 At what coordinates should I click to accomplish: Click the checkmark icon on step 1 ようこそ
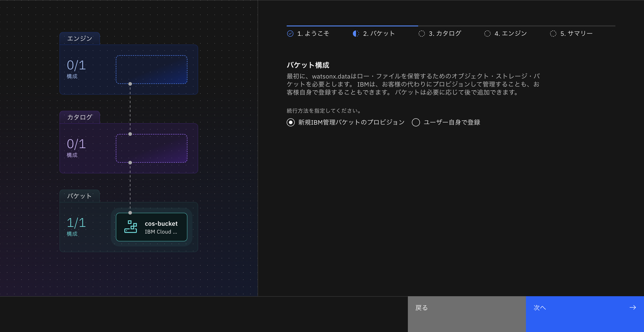[x=290, y=33]
